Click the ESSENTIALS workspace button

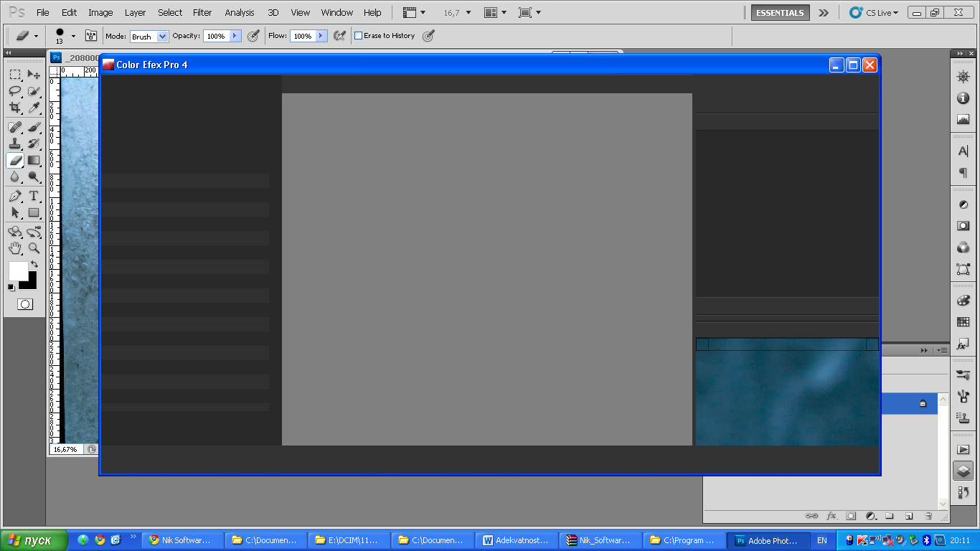[780, 12]
